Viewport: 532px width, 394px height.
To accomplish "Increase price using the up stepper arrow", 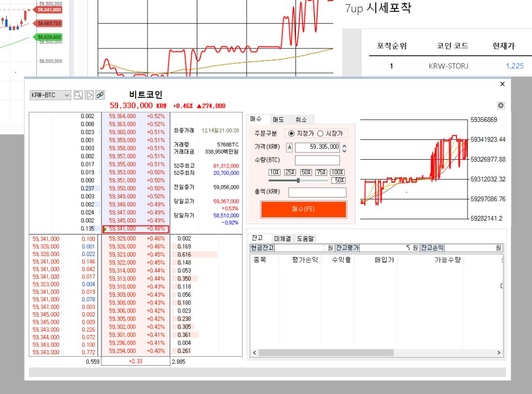I will [x=344, y=145].
